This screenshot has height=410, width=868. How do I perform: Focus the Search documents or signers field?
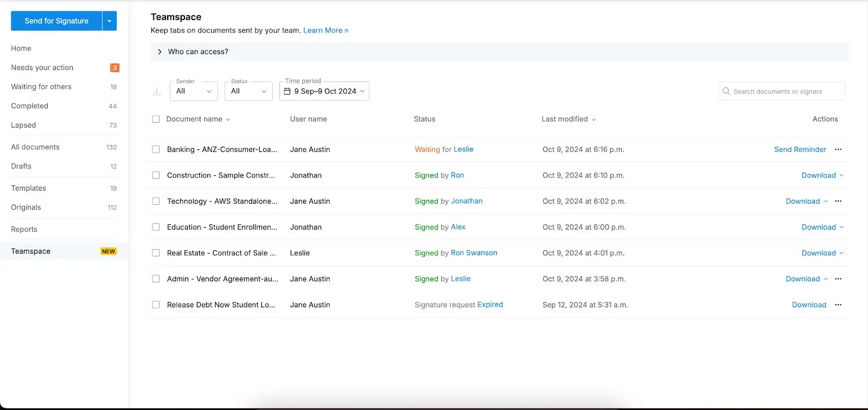coord(782,91)
